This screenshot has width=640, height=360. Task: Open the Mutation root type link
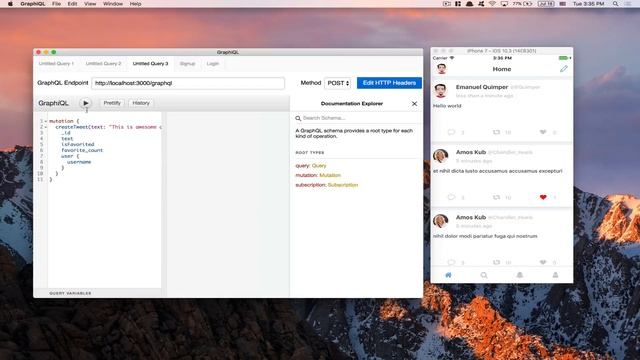click(x=330, y=175)
